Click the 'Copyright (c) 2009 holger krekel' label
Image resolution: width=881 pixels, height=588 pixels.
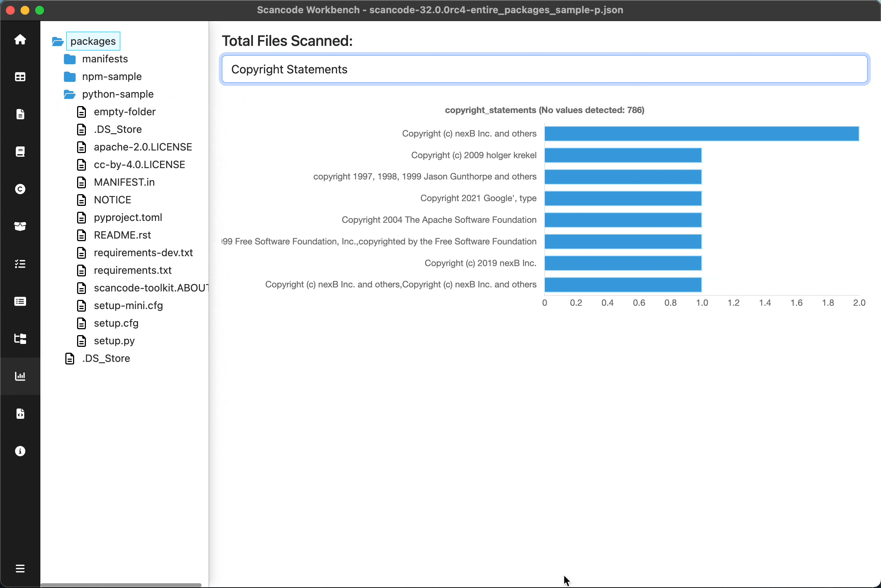[x=474, y=155]
